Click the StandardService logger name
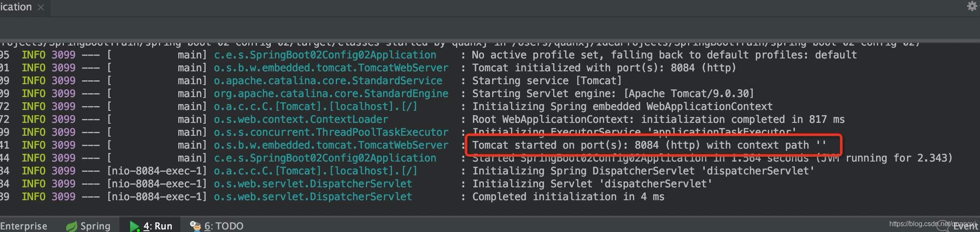Image resolution: width=980 pixels, height=232 pixels. point(328,81)
